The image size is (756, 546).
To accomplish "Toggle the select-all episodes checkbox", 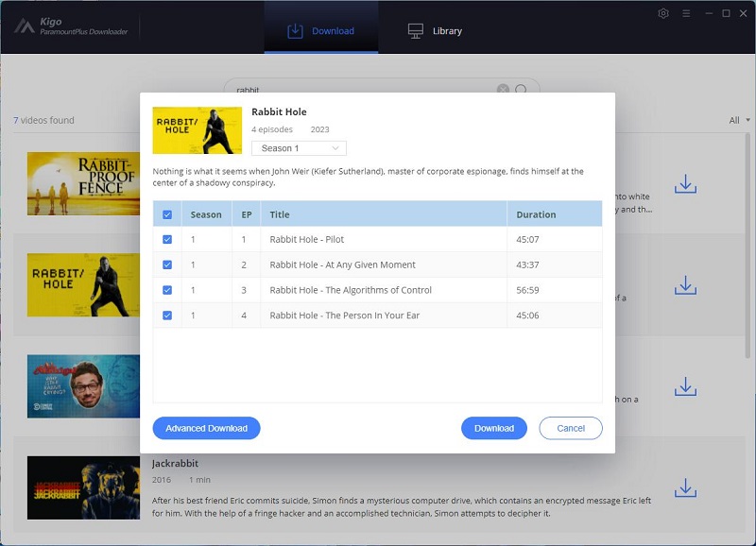I will (167, 214).
